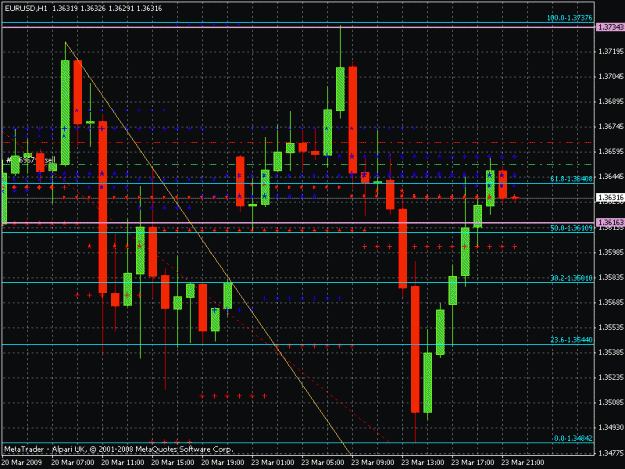Click the 23 Mar 17:00 time label
This screenshot has width=625, height=469.
472,462
